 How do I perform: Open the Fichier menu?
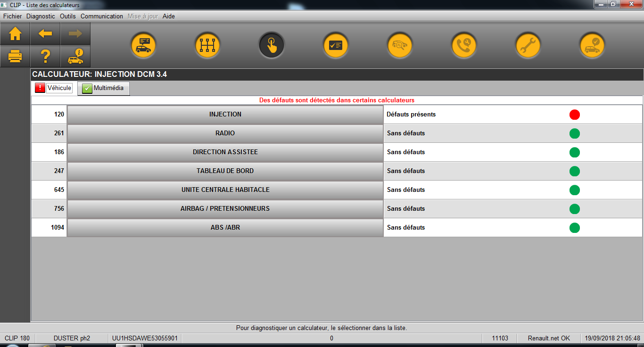[13, 16]
